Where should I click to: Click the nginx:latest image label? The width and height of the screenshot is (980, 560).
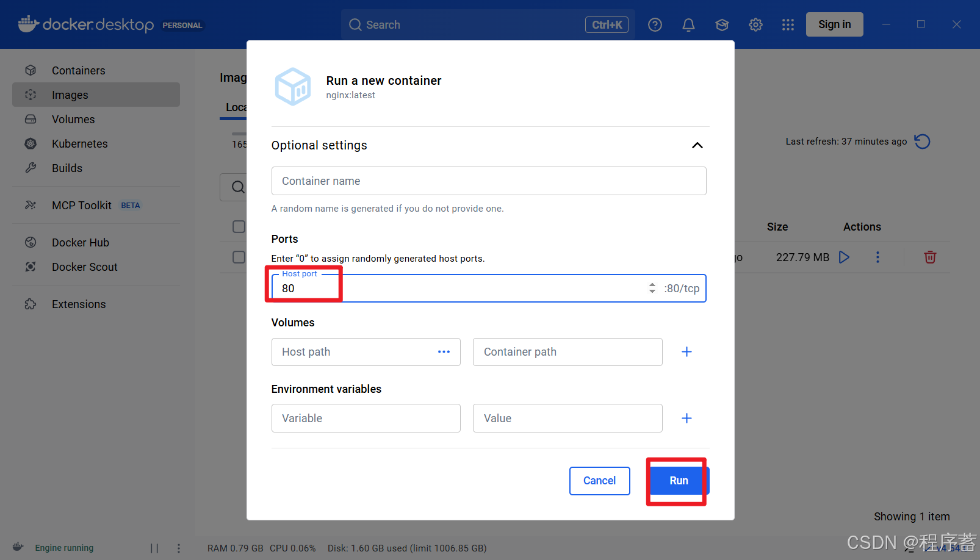350,95
